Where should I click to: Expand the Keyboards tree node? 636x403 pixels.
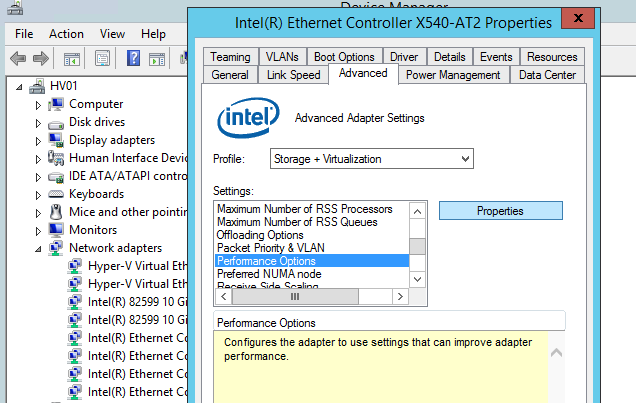(38, 195)
